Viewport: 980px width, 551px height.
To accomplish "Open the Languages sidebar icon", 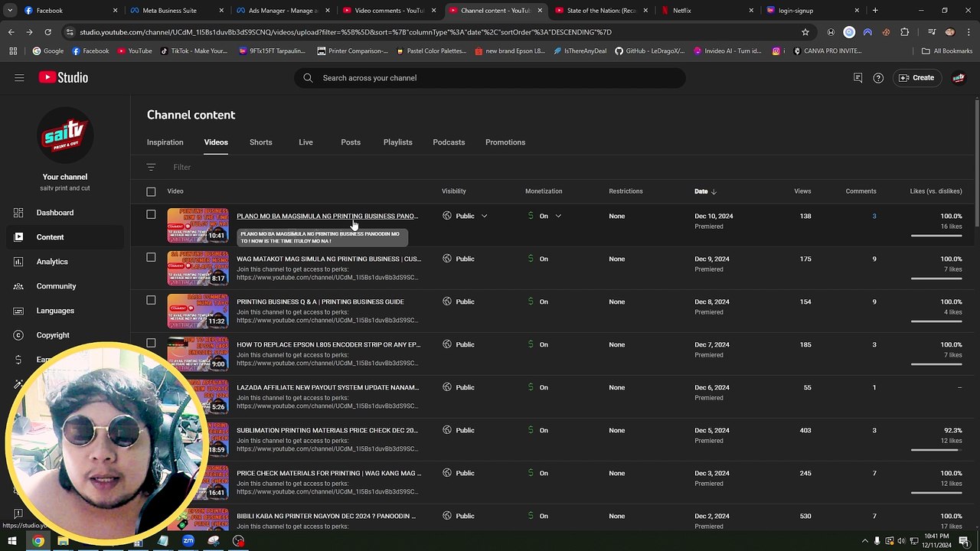I will [18, 311].
